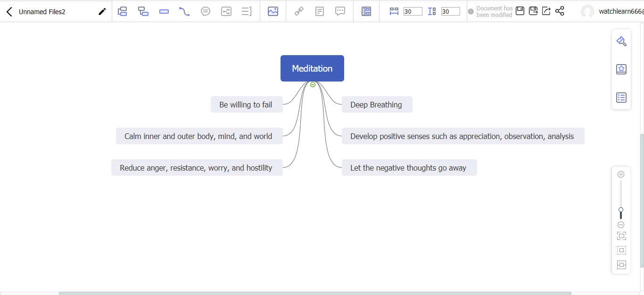This screenshot has height=295, width=644.
Task: Select the Deep Breathing topic
Action: tap(376, 105)
